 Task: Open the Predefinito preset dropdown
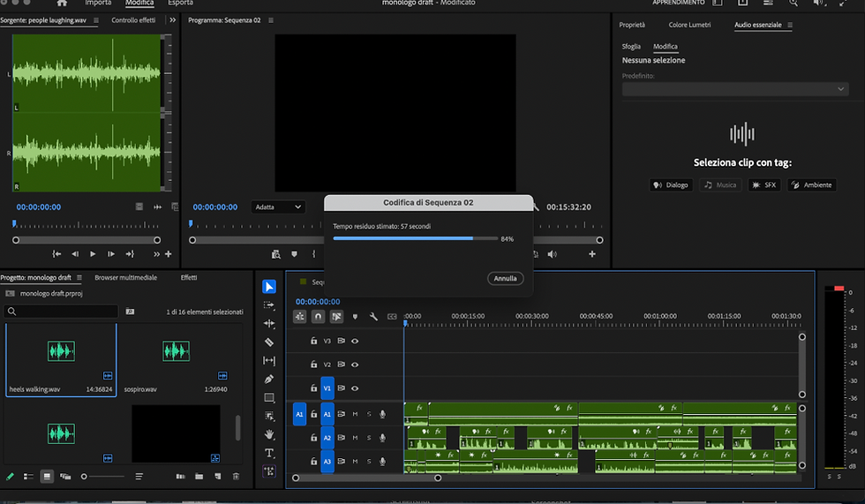[735, 89]
